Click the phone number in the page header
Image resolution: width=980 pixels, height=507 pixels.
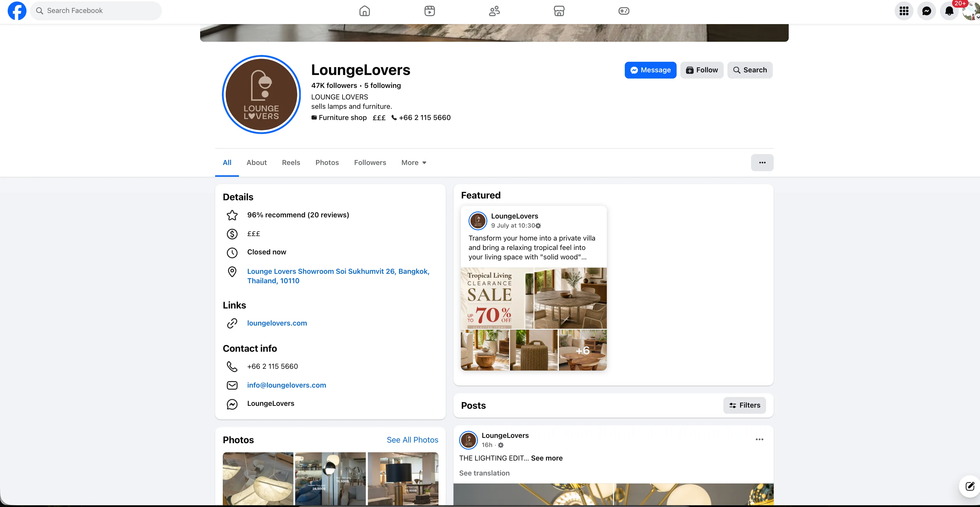(425, 118)
